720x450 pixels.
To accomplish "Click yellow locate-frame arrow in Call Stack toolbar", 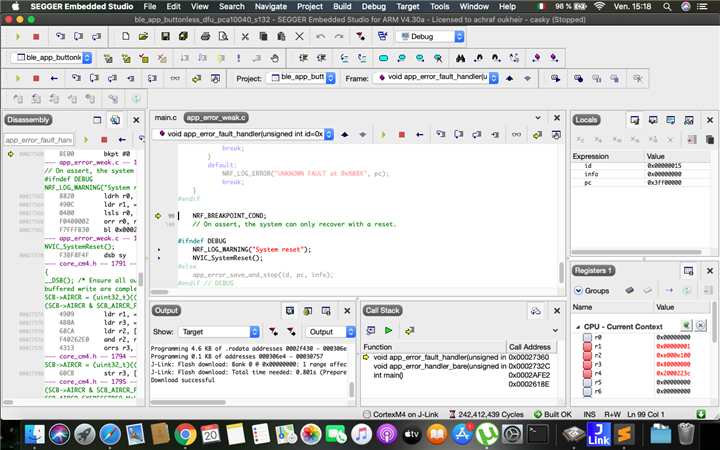I will point(410,330).
